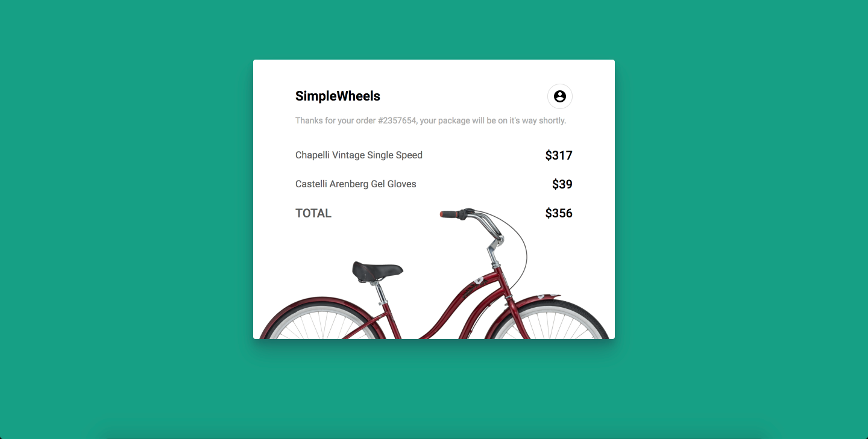Click the $317 price

[x=558, y=155]
